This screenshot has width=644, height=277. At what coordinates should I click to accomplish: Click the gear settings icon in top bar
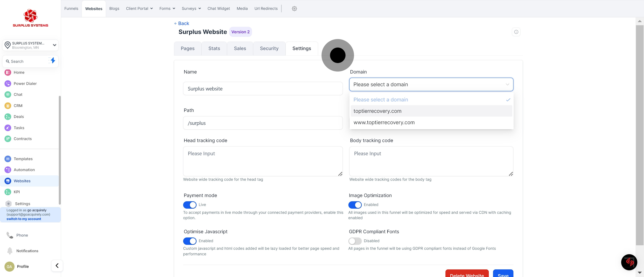[294, 8]
